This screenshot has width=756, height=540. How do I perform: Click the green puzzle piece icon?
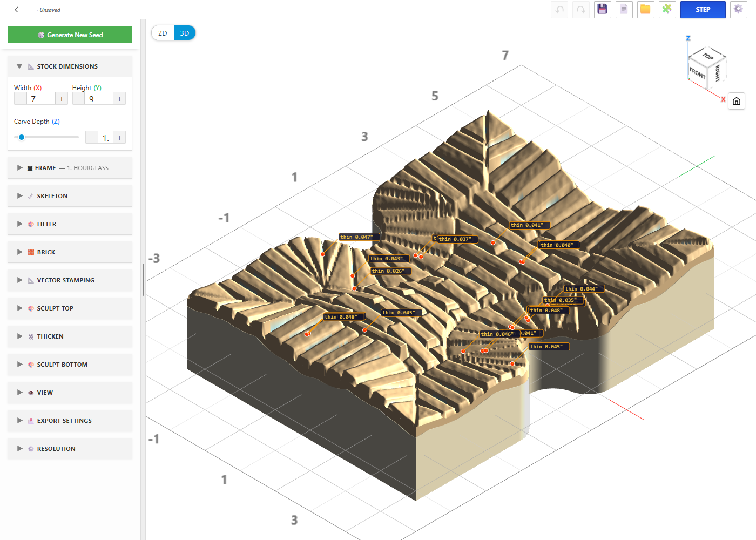pyautogui.click(x=667, y=10)
